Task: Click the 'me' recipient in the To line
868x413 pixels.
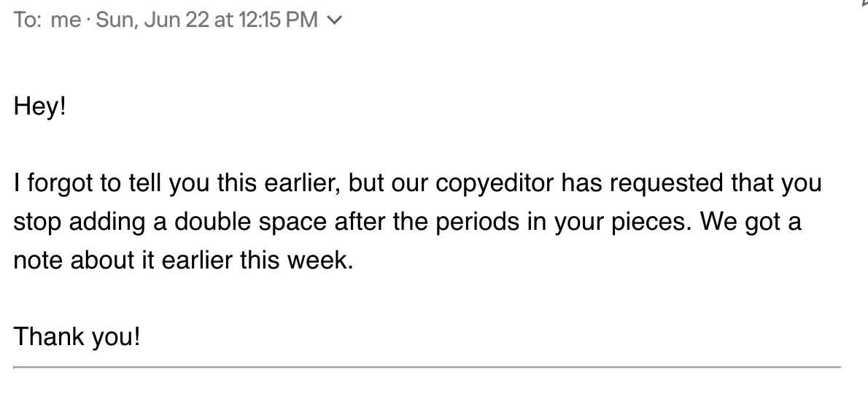Action: [x=66, y=20]
